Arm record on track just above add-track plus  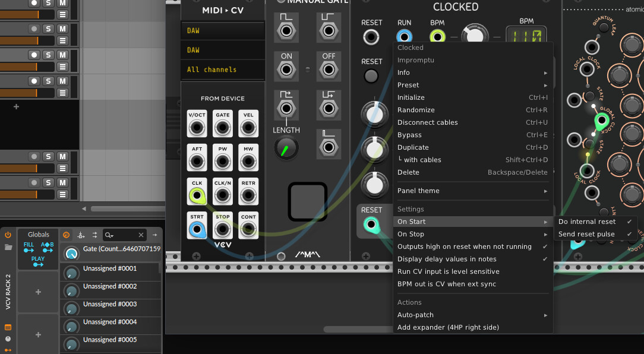[x=34, y=81]
